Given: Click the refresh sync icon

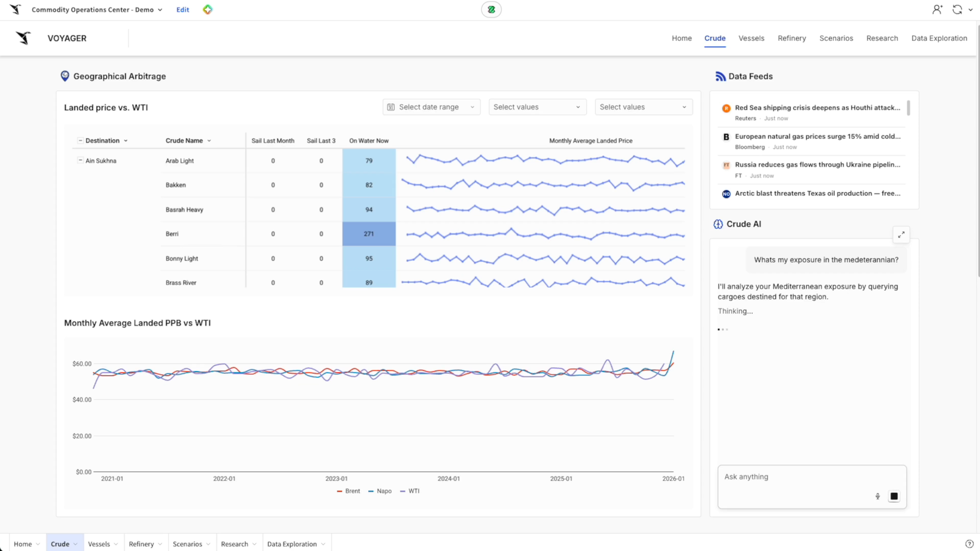Looking at the screenshot, I should (x=957, y=9).
